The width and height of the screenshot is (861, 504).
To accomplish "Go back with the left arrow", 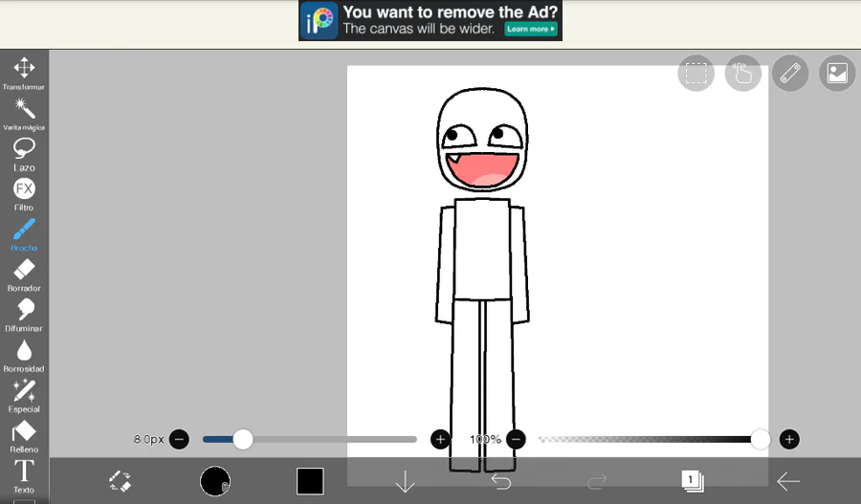I will click(x=788, y=481).
